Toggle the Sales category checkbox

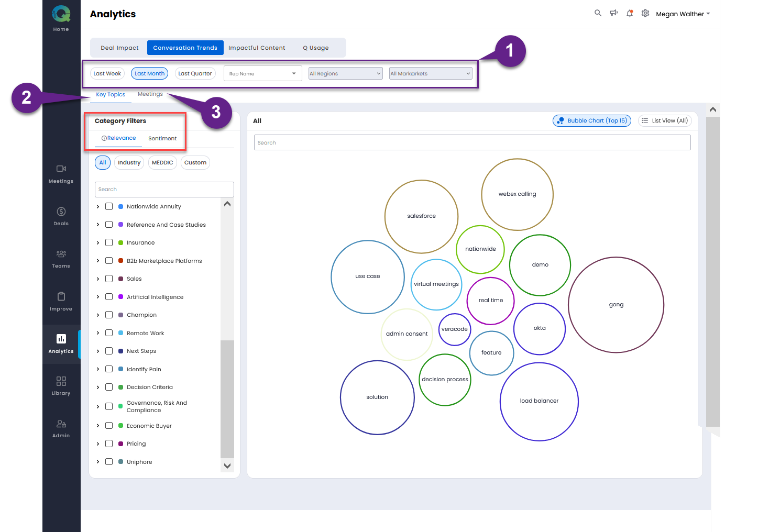(109, 279)
